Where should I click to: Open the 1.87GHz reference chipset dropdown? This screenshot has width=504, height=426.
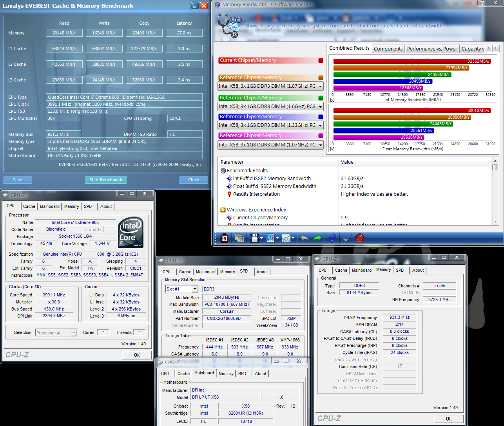coord(320,87)
